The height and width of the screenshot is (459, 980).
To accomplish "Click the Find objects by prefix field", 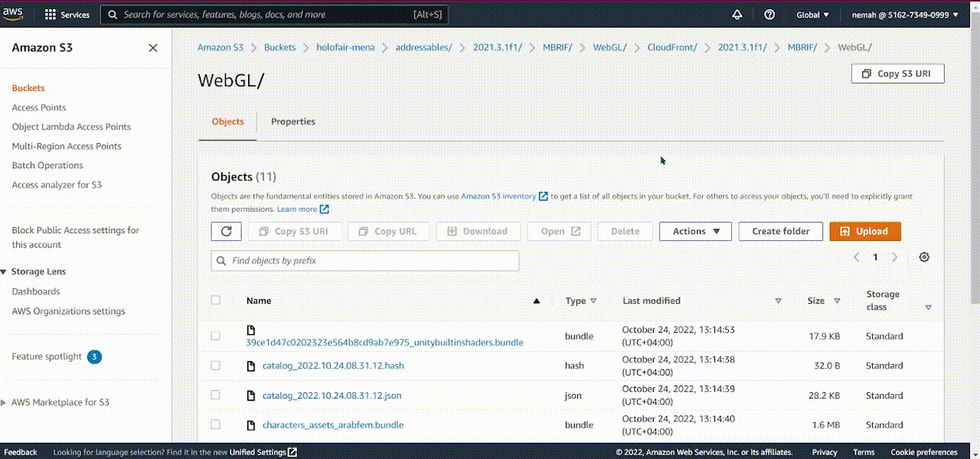I will click(365, 261).
